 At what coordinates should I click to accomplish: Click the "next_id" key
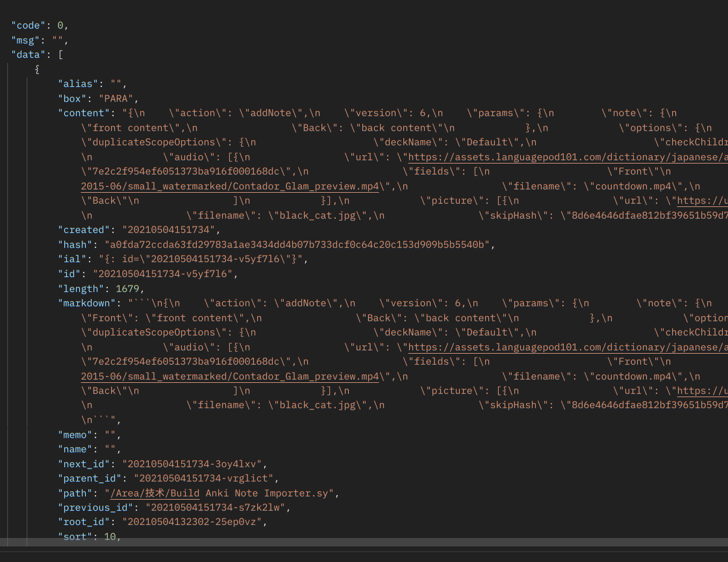[84, 465]
